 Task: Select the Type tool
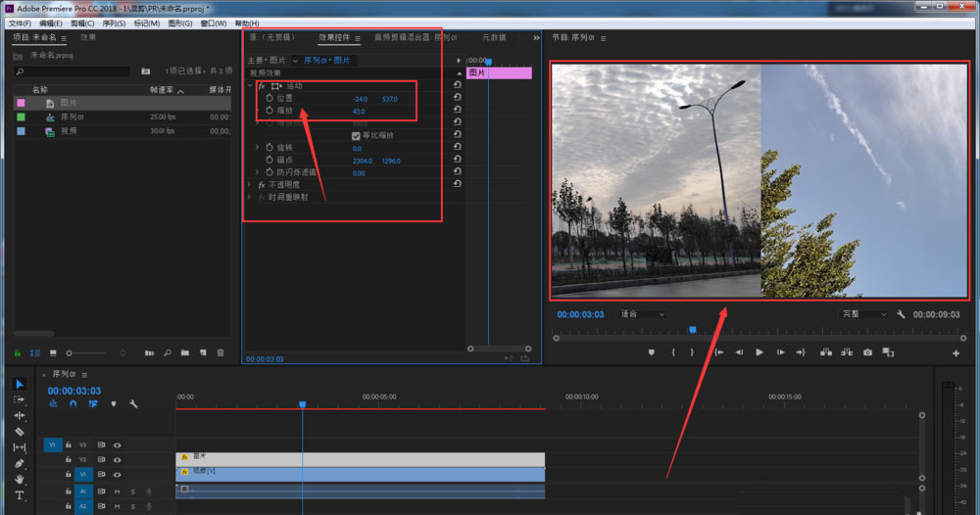coord(20,495)
